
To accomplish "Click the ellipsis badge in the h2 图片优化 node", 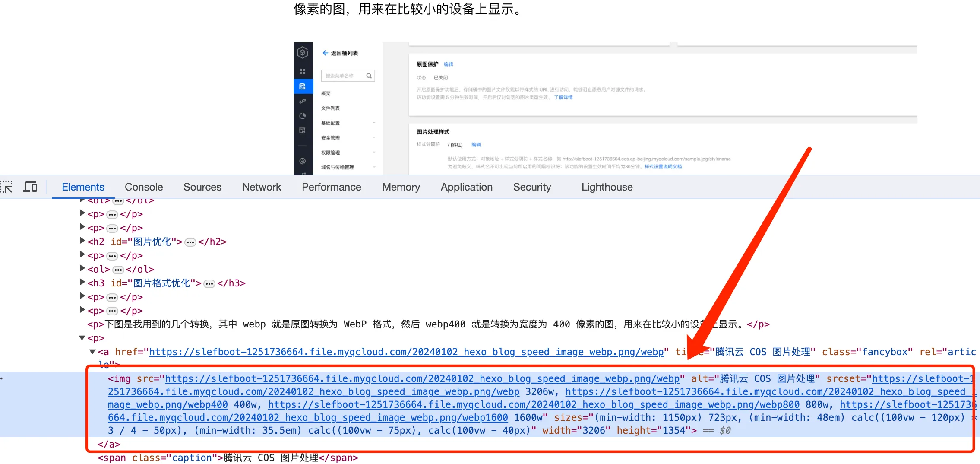I will 190,242.
